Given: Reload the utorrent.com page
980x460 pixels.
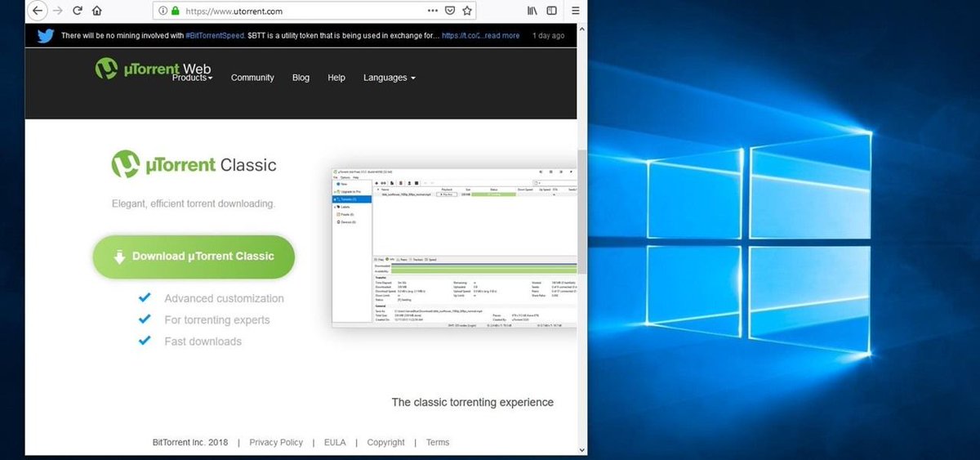Looking at the screenshot, I should tap(78, 11).
